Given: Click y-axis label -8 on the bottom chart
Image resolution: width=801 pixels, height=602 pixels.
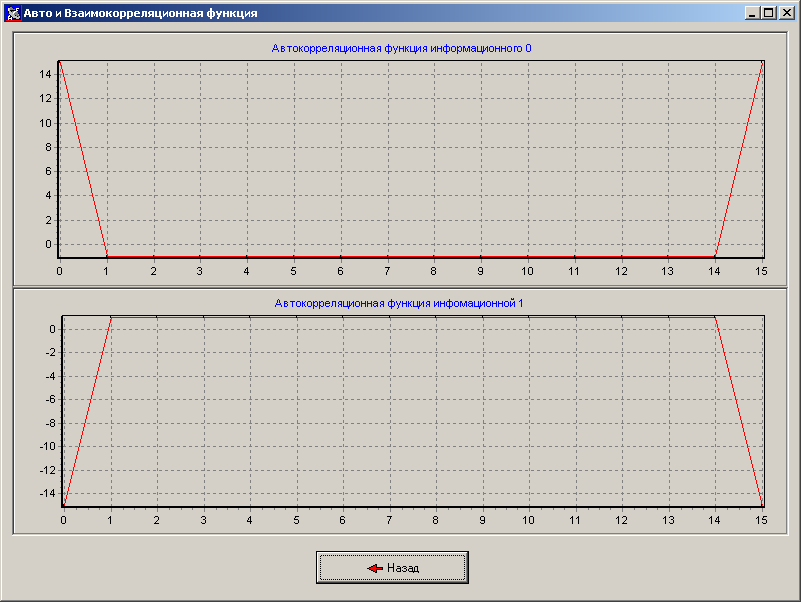Looking at the screenshot, I should point(50,423).
